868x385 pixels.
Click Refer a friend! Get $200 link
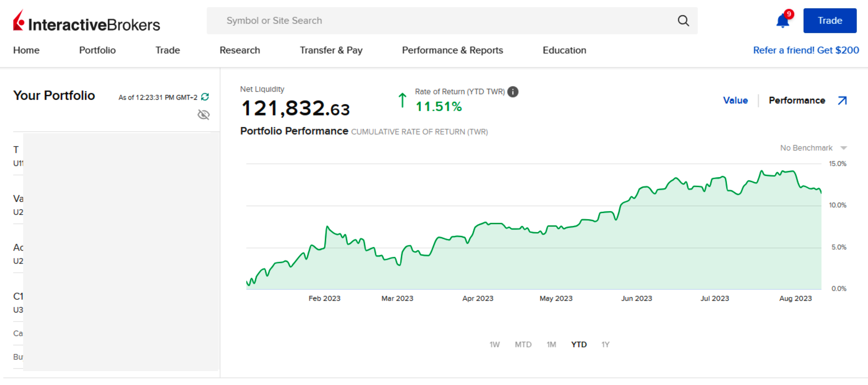tap(806, 50)
